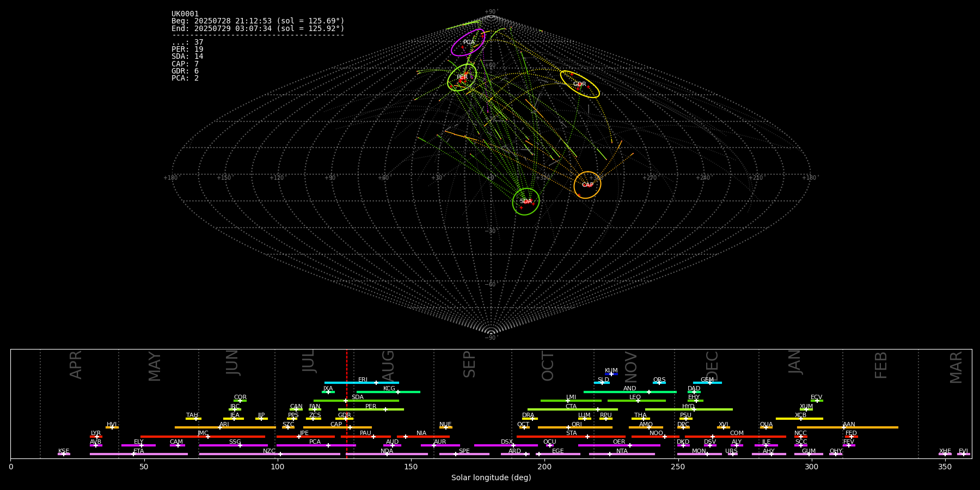The height and width of the screenshot is (490, 980).
Task: Select the ETA shower bar on timeline
Action: [x=139, y=454]
